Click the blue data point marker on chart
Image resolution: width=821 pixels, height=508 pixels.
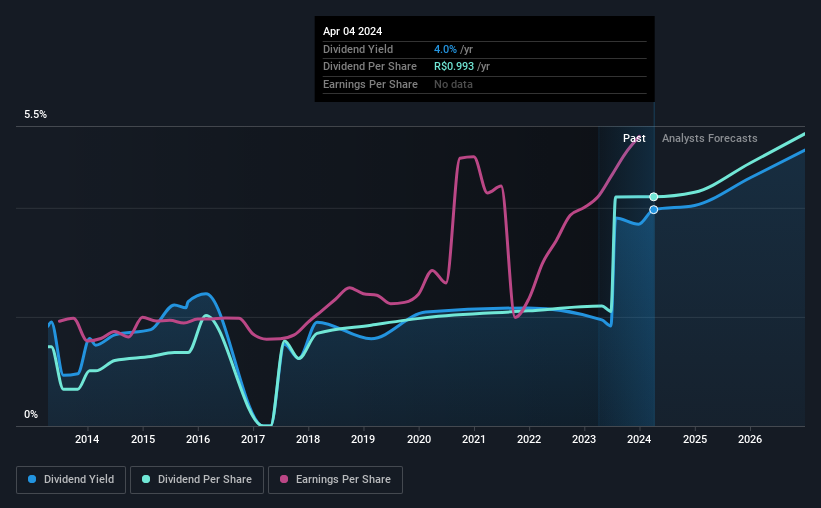point(653,209)
